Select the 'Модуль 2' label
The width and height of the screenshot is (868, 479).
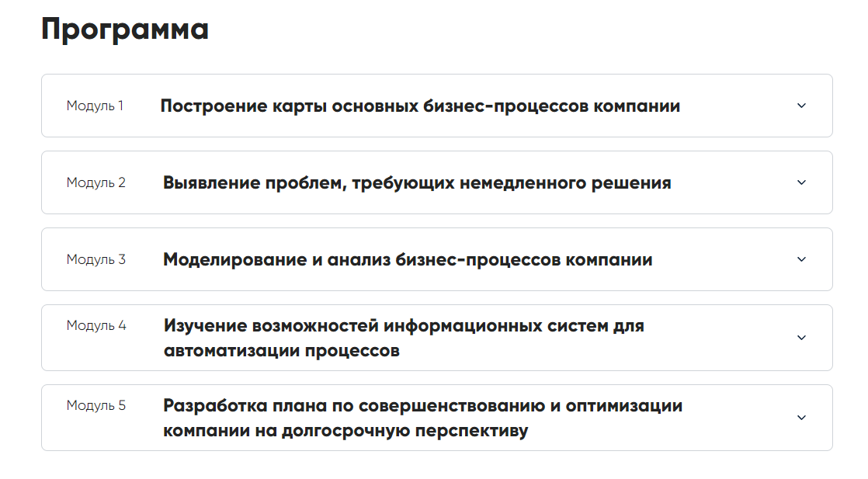tap(95, 182)
